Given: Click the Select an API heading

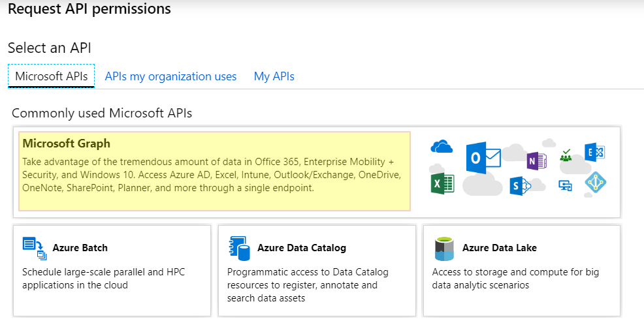Looking at the screenshot, I should 49,48.
